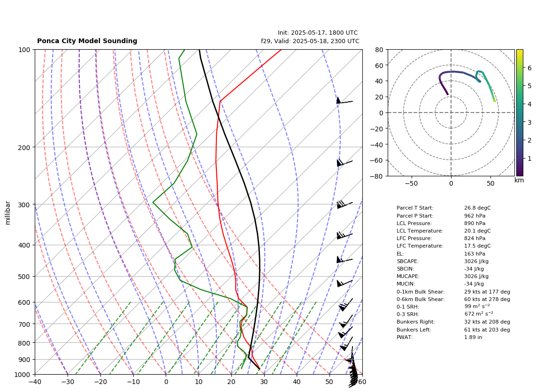Click the '0-6km Bulk Shear:' label
The height and width of the screenshot is (392, 536).
[421, 300]
